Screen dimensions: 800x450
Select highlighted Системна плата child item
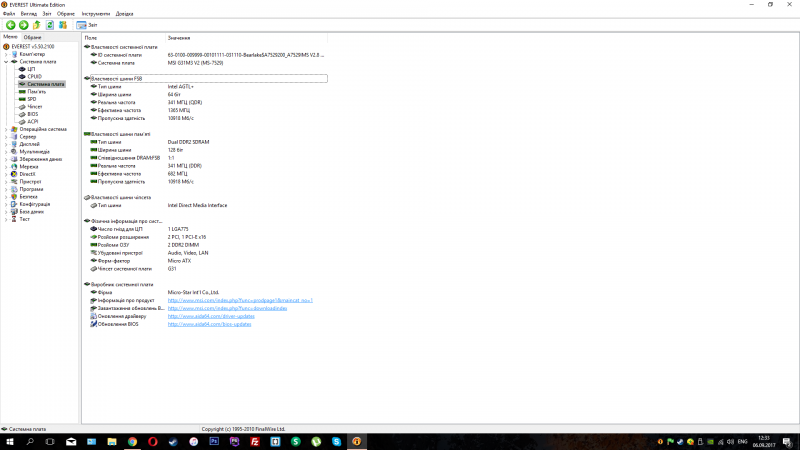pos(45,84)
